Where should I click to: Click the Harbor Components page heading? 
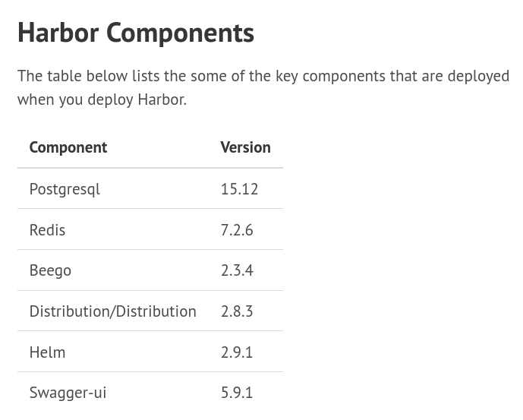click(136, 33)
